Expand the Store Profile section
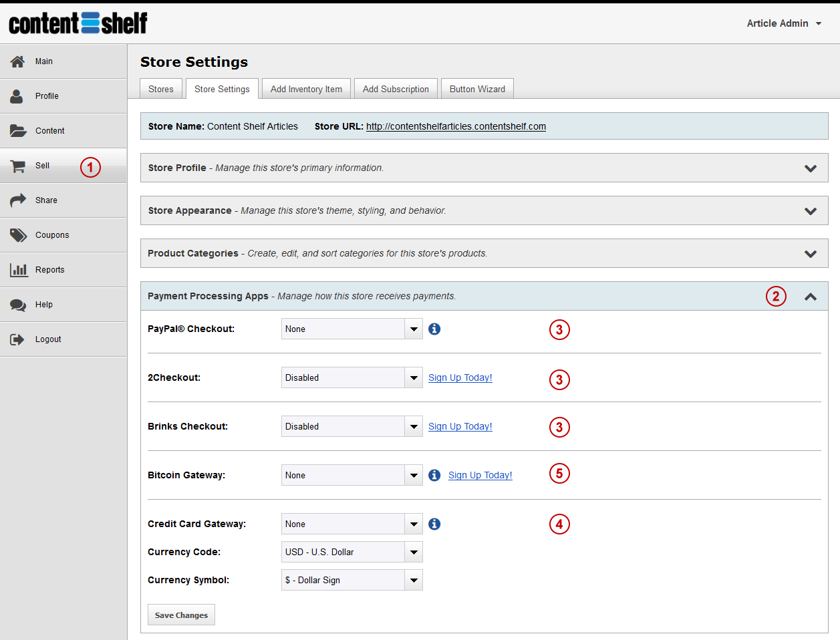Screen dimensions: 840x640 pyautogui.click(x=484, y=168)
